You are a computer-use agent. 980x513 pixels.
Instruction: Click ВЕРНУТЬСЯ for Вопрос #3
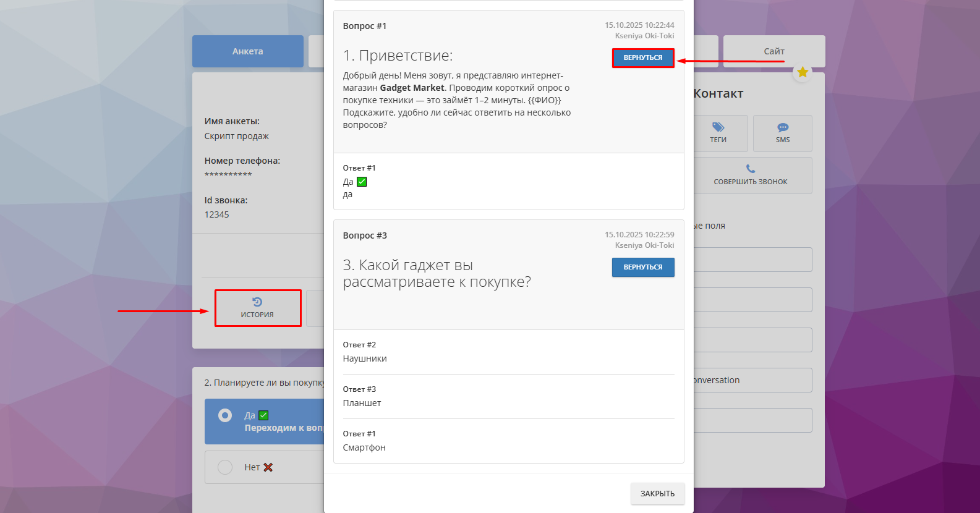coord(642,267)
